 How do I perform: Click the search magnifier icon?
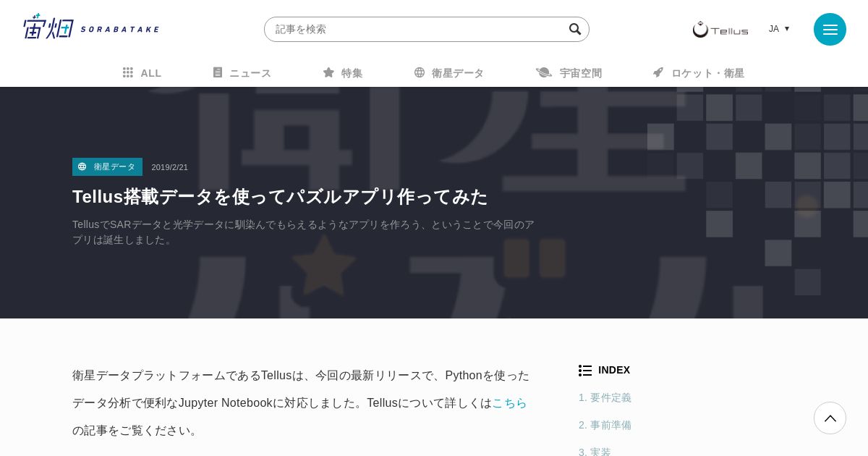pos(575,29)
